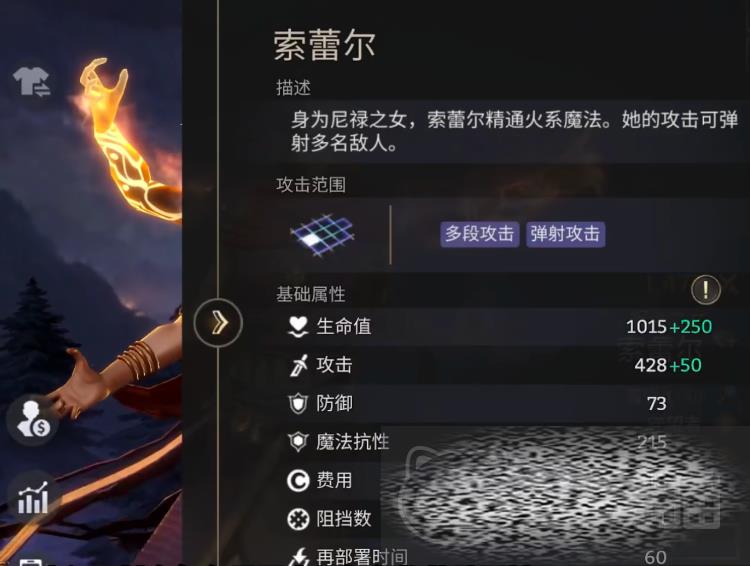The width and height of the screenshot is (750, 566).
Task: Click the 费用 cost icon
Action: tap(298, 480)
